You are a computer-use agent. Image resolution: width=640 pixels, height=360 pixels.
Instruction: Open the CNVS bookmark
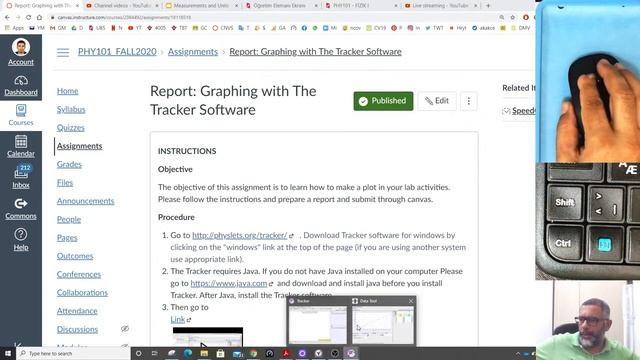[223, 28]
